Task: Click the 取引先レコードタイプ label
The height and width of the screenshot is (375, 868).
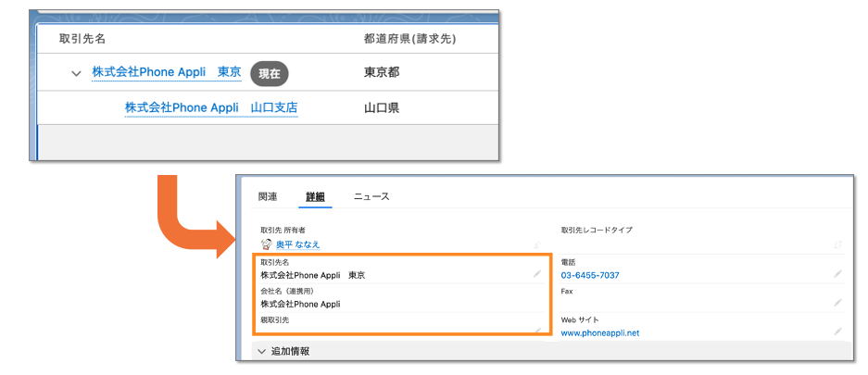Action: point(597,230)
